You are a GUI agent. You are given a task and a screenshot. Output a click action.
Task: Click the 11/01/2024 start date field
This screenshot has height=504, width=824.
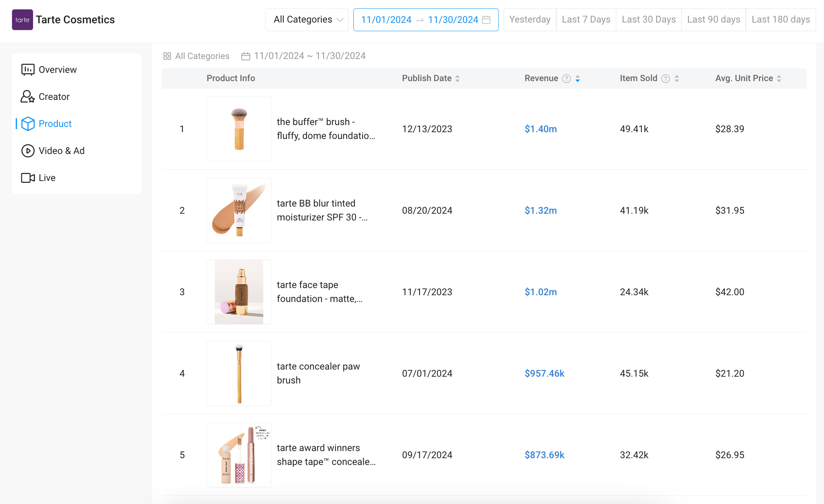tap(386, 20)
